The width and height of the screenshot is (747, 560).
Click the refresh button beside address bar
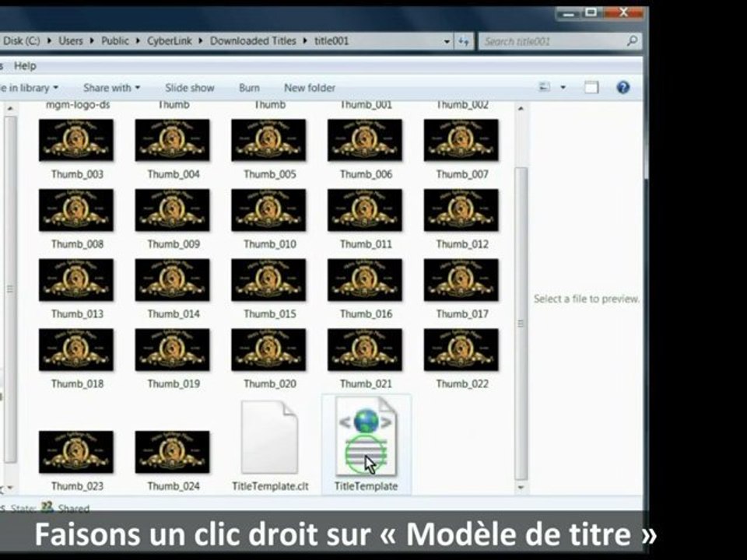tap(464, 41)
